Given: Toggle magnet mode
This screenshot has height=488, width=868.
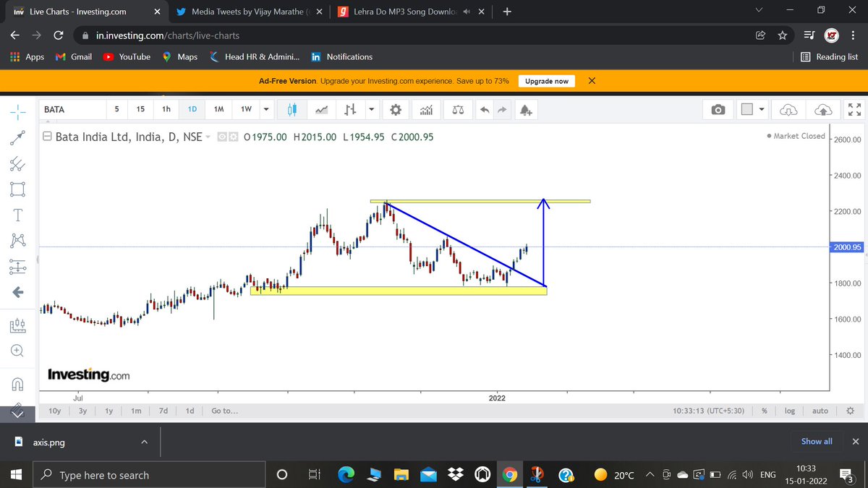Looking at the screenshot, I should tap(18, 383).
